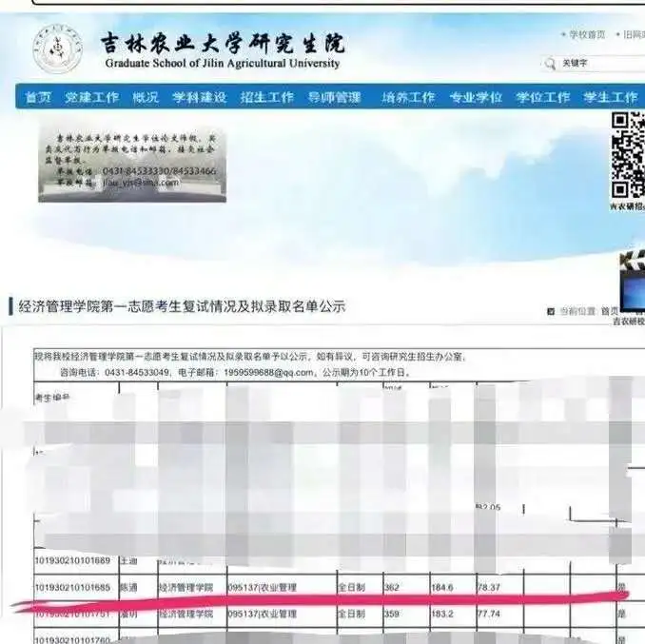This screenshot has height=644, width=645.
Task: Open the 党建工作 menu item
Action: pyautogui.click(x=91, y=97)
